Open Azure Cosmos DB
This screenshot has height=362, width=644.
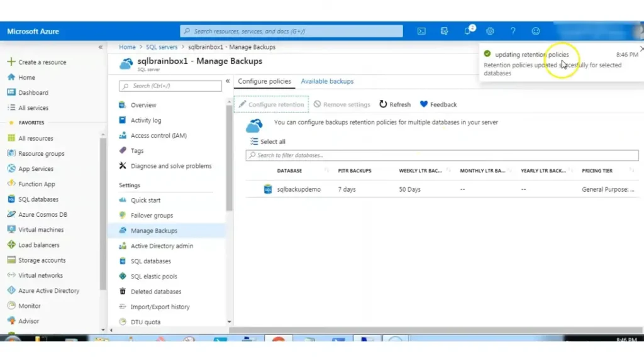pyautogui.click(x=37, y=214)
